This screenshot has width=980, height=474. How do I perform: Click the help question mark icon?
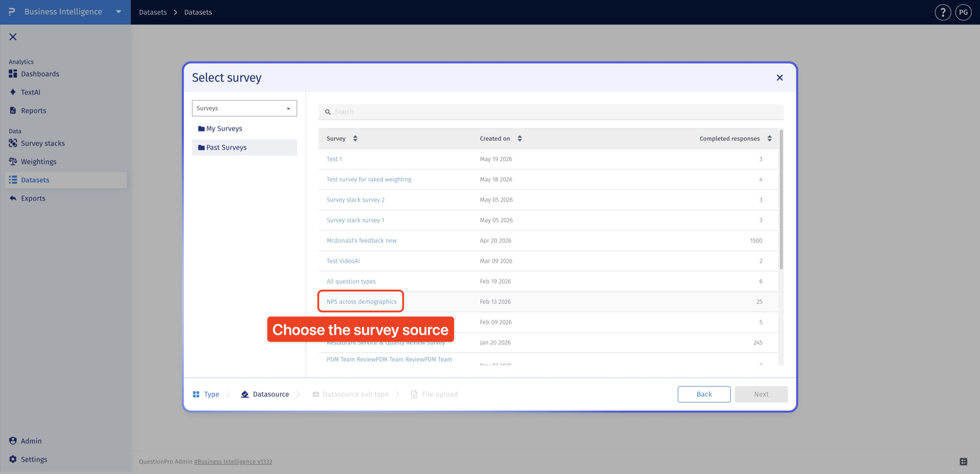[943, 12]
